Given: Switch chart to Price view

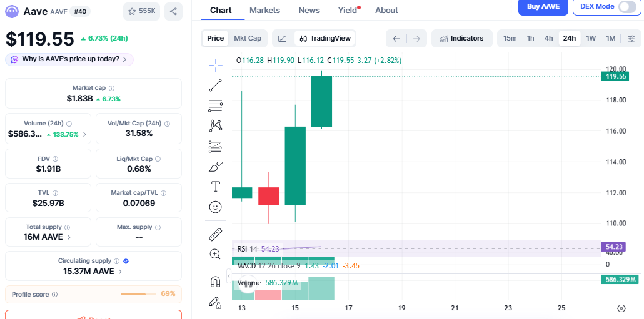Looking at the screenshot, I should point(215,39).
